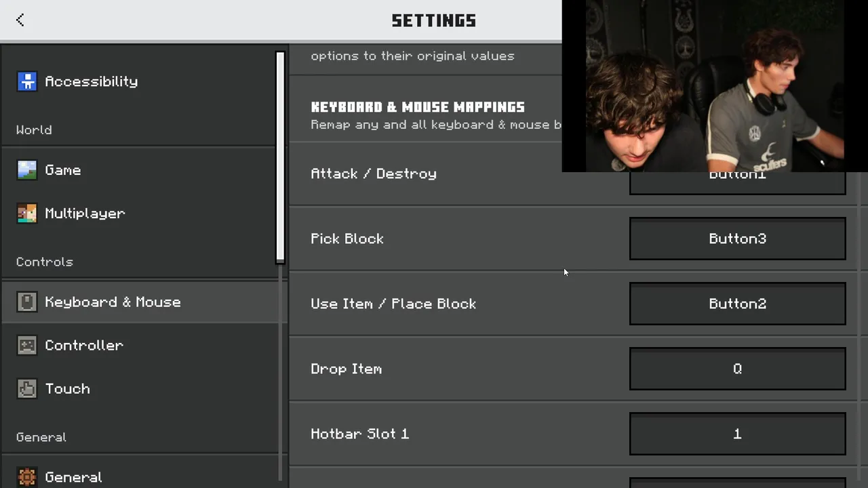
Task: Click the sidebar vertical scrollbar
Action: [280, 157]
